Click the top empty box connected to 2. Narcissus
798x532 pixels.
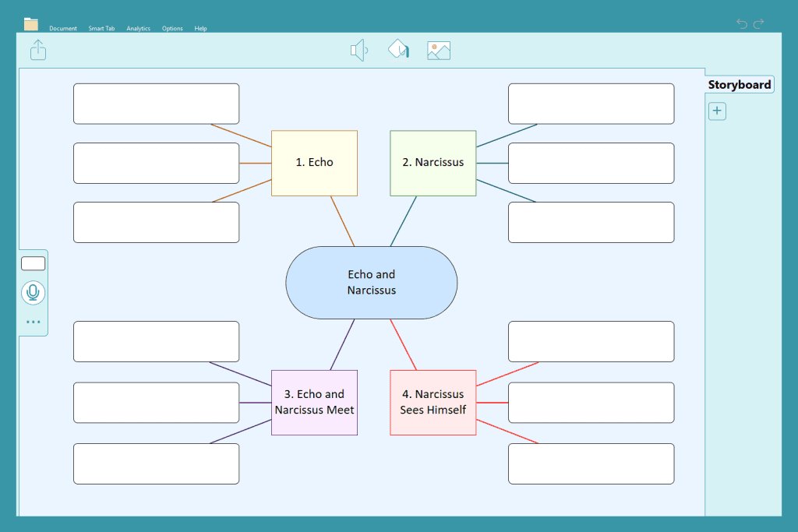[591, 104]
